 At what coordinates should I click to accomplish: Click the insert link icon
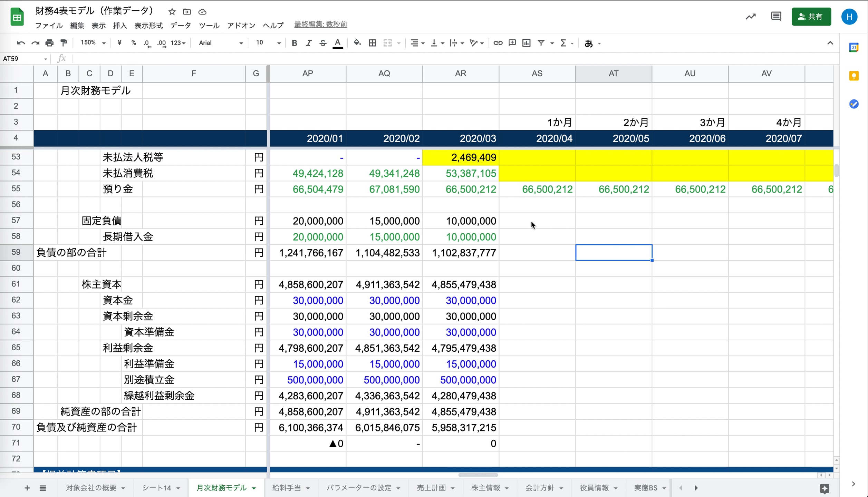498,43
